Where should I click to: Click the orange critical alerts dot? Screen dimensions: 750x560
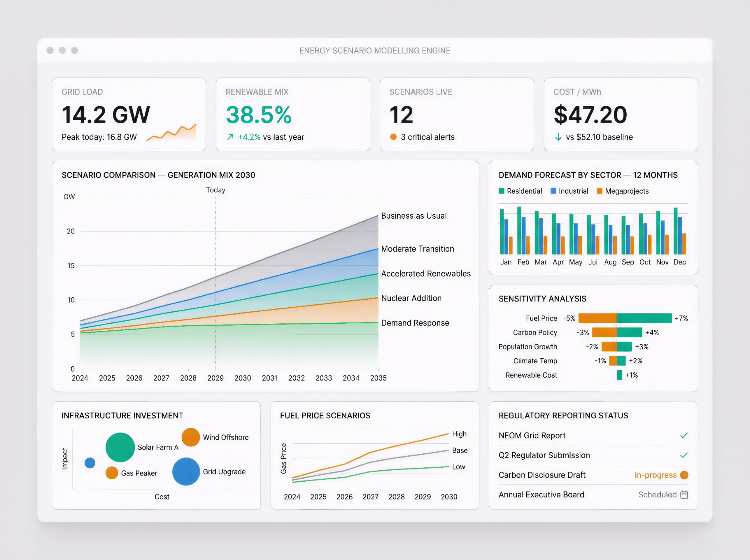(394, 137)
